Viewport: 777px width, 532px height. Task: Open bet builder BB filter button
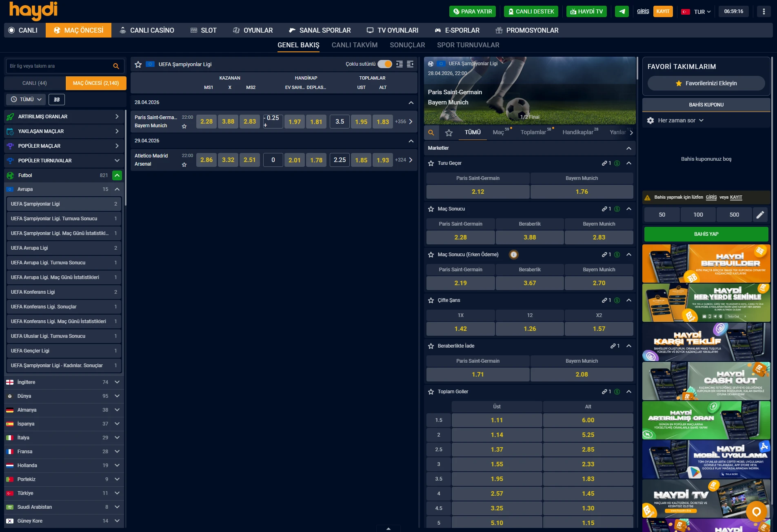(57, 100)
